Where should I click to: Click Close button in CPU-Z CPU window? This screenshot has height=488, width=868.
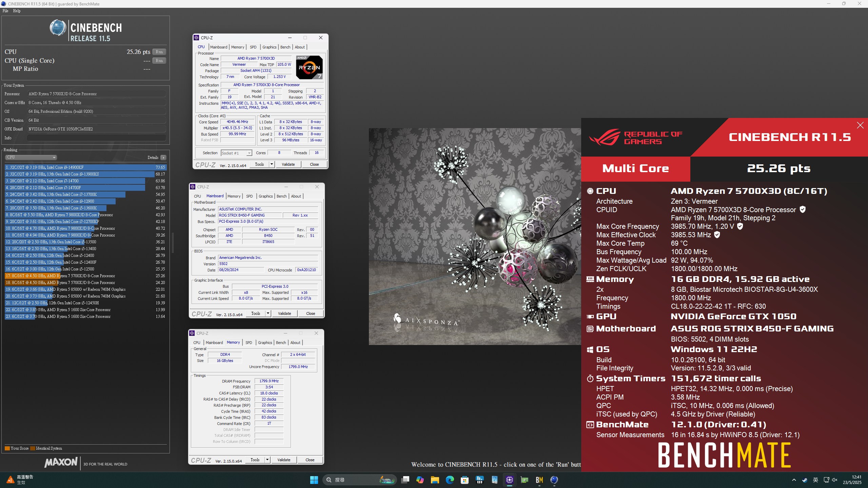(314, 164)
